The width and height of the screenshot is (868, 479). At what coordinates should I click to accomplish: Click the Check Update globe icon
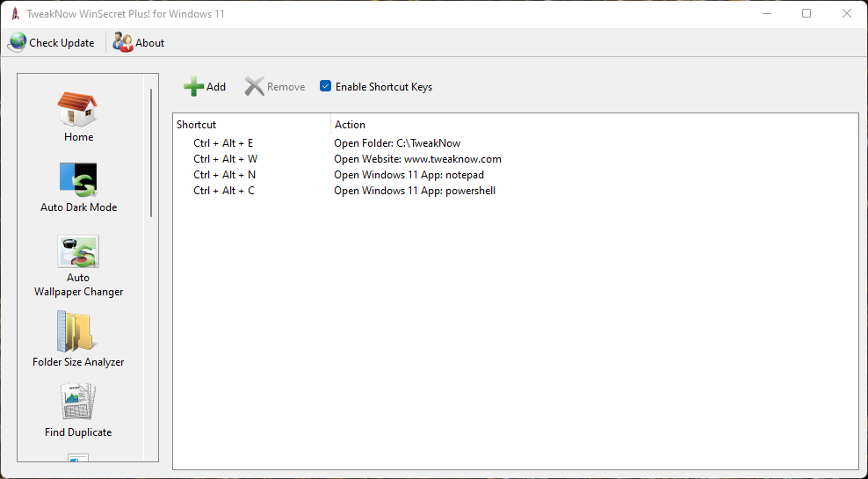[x=18, y=43]
